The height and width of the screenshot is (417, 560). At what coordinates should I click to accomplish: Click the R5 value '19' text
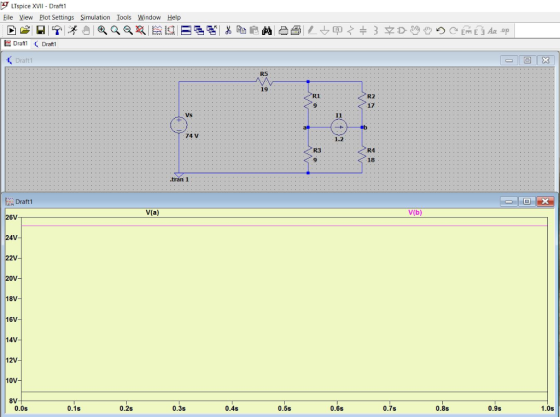click(264, 89)
